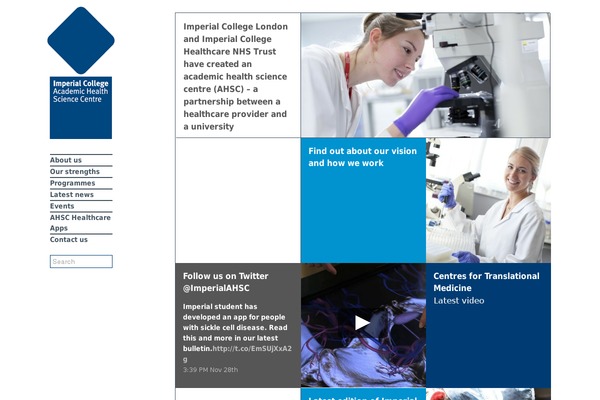Viewport: 600px width, 400px height.
Task: Go to the Programmes section
Action: pos(72,183)
